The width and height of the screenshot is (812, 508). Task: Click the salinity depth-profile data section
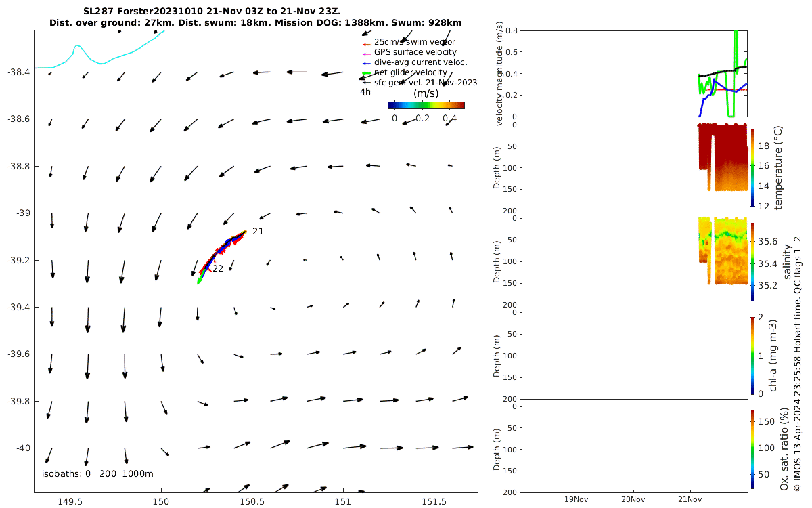click(723, 249)
